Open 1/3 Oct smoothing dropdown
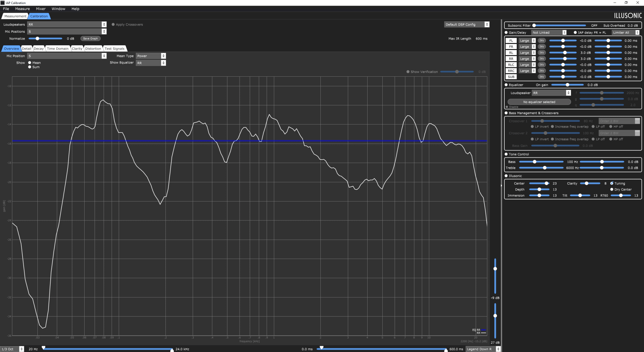Image resolution: width=644 pixels, height=352 pixels. click(12, 349)
